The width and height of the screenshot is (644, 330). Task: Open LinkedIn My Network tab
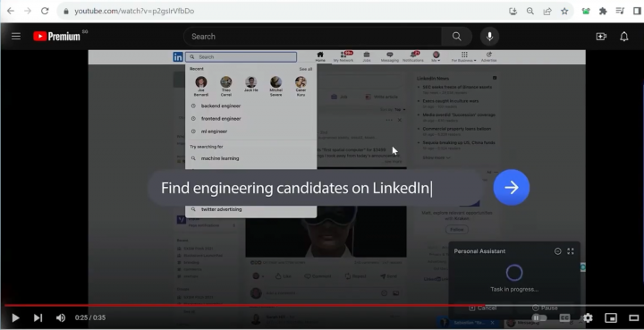point(343,56)
